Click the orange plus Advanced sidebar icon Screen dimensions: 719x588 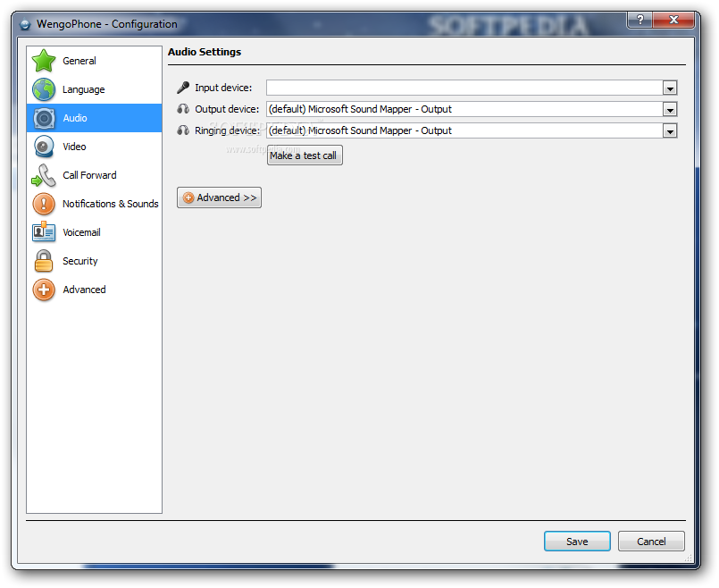(44, 290)
